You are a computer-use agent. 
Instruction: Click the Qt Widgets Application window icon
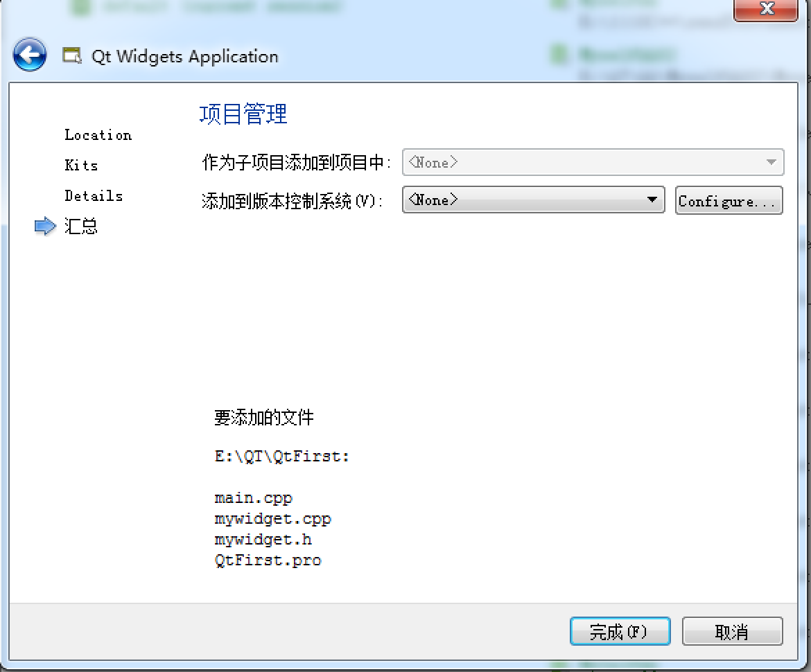(x=72, y=55)
